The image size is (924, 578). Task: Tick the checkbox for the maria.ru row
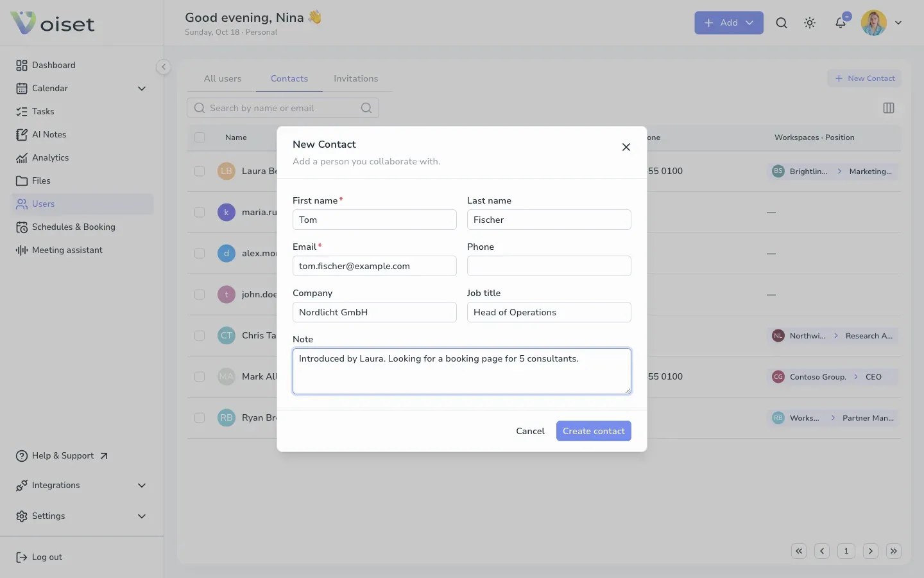200,212
